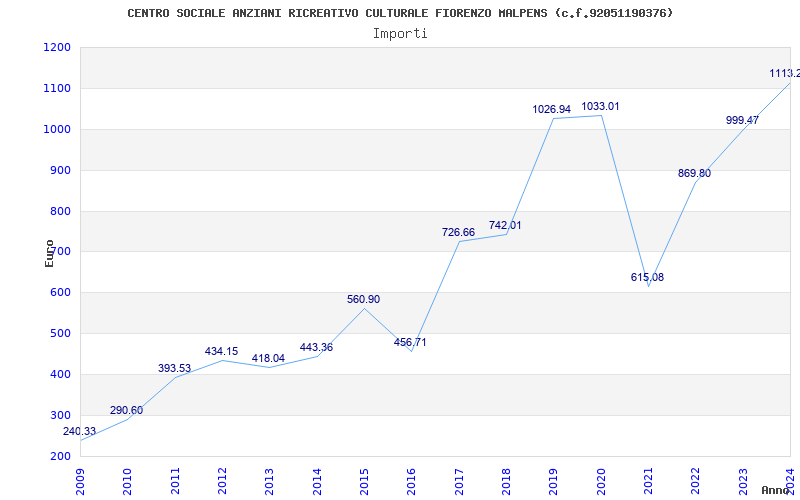
Task: Select the Importi subtitle text
Action: pos(400,33)
